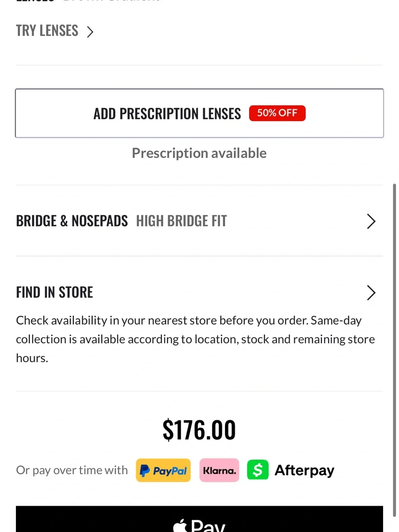This screenshot has width=399, height=532.
Task: Tap the Or pay over time with label
Action: [72, 470]
